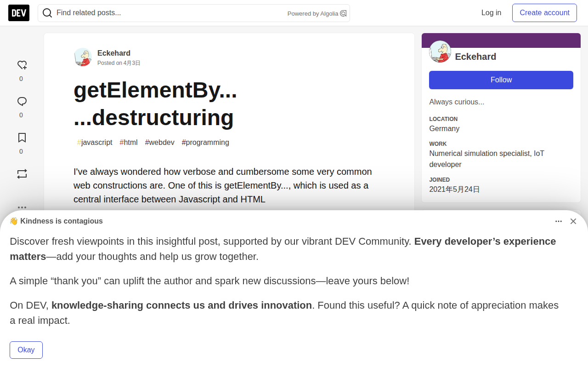Open banner options three-dot menu
Screen dimensions: 588x368
click(559, 221)
